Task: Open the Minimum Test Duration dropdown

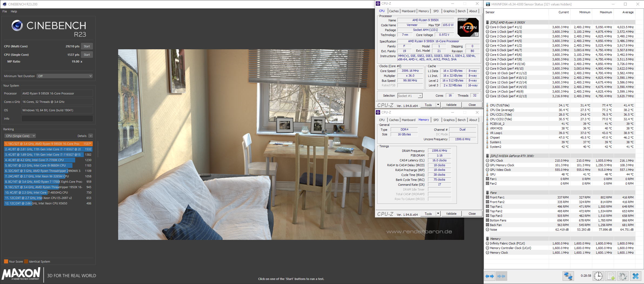Action: pyautogui.click(x=65, y=76)
